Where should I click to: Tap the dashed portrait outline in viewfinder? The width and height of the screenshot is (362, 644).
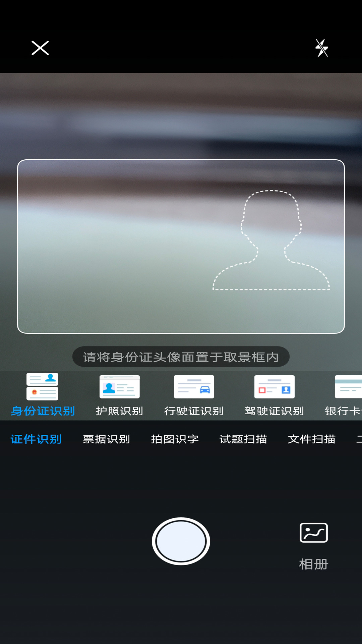(271, 241)
